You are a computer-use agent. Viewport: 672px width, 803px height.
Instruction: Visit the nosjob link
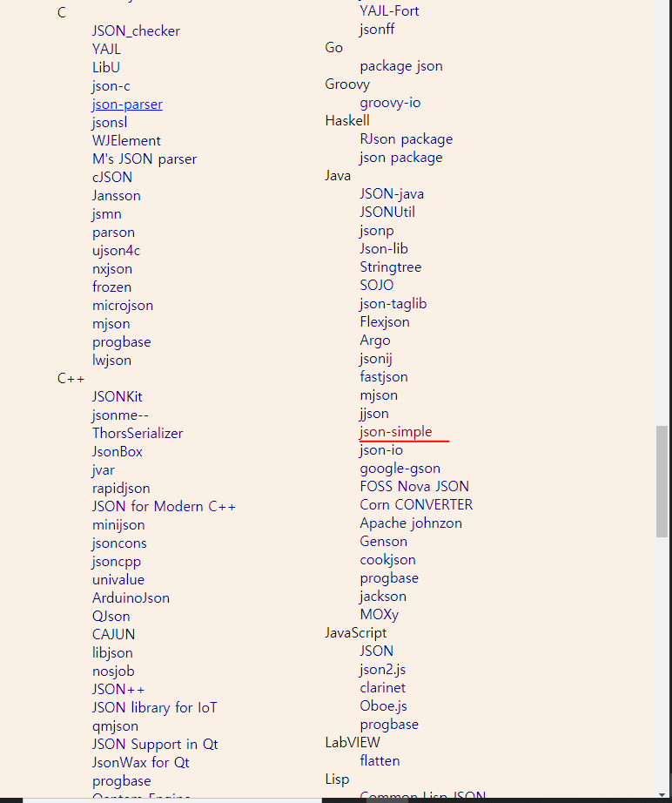click(x=113, y=671)
